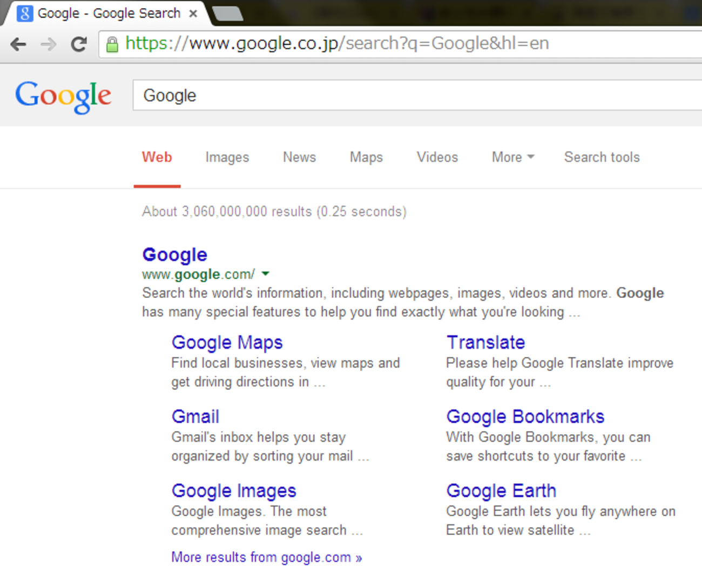Screen dimensions: 702x588
Task: Open Search tools options
Action: click(602, 157)
